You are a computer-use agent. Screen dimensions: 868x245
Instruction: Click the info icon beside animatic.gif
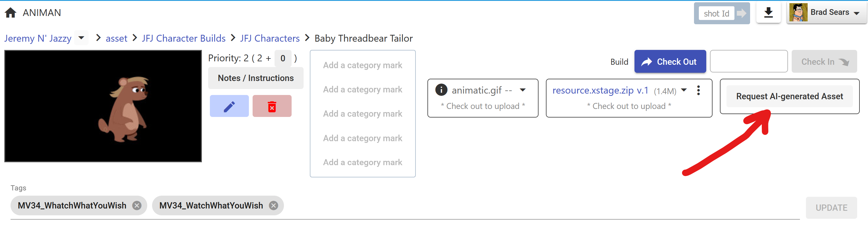pos(441,90)
